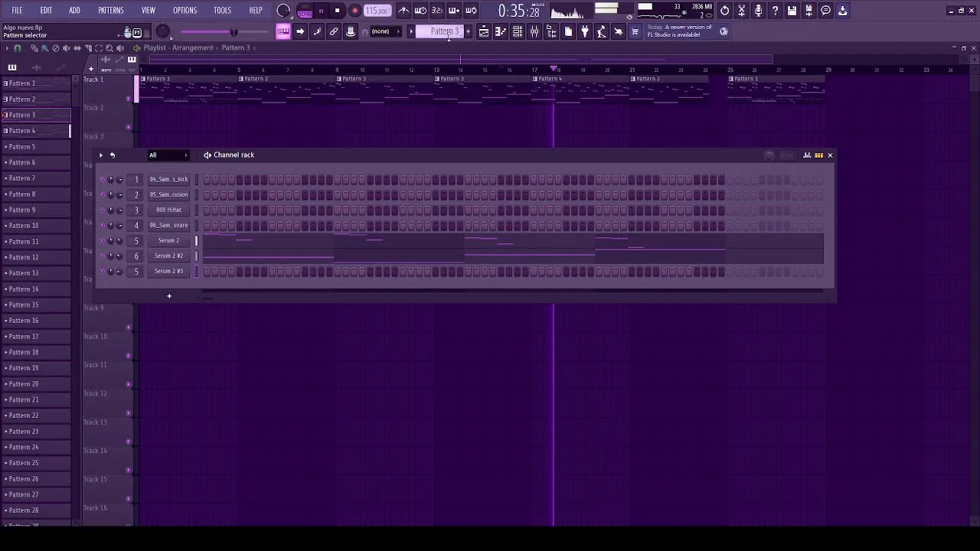Image resolution: width=980 pixels, height=551 pixels.
Task: Select the playlist zoom tool
Action: coord(109,48)
